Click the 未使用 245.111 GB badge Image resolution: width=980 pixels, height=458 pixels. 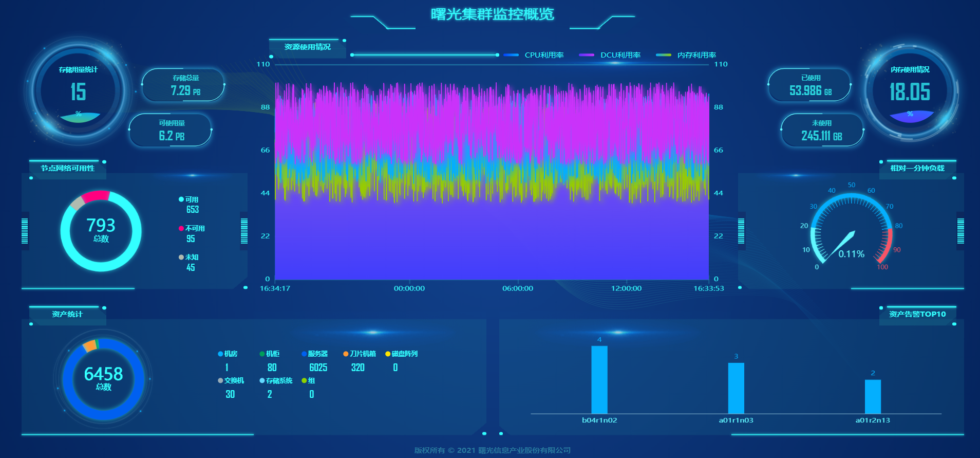click(821, 131)
